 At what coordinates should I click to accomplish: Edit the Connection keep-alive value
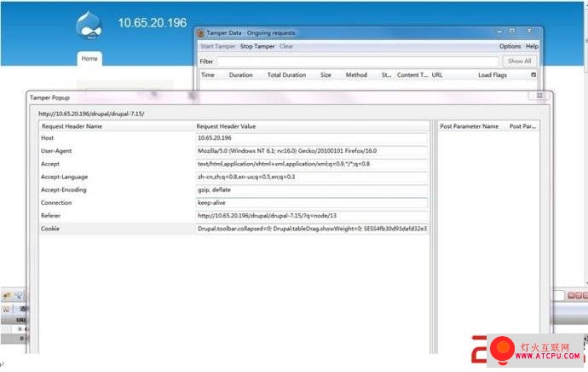311,203
